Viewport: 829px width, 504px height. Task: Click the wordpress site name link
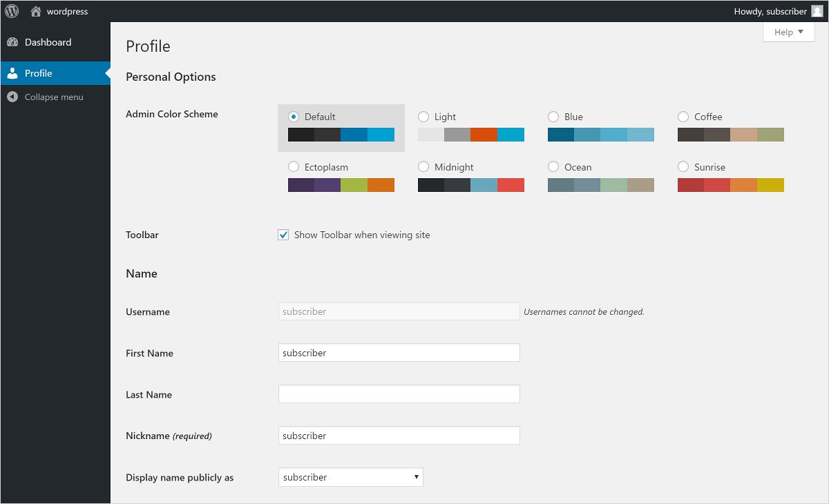[67, 11]
